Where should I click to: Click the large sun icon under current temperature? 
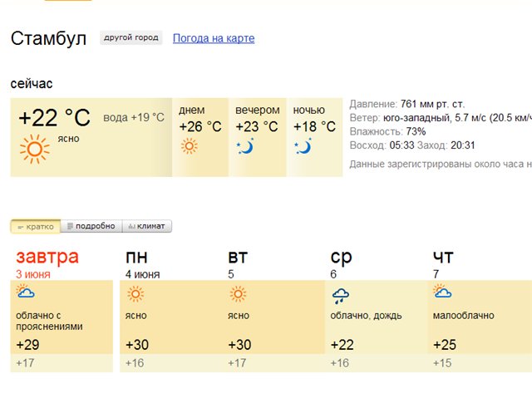(x=35, y=150)
